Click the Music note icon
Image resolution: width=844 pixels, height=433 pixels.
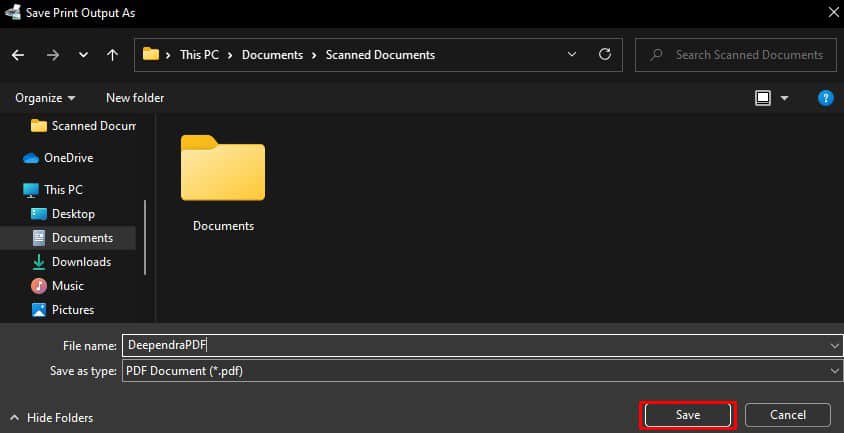click(x=39, y=285)
